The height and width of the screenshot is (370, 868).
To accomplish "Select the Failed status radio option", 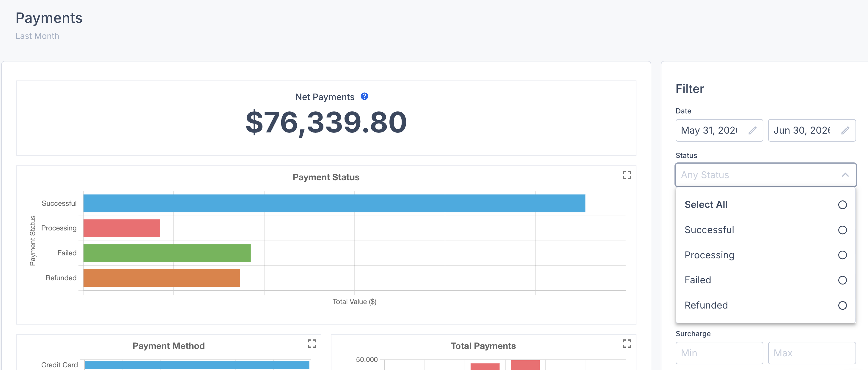I will click(842, 280).
